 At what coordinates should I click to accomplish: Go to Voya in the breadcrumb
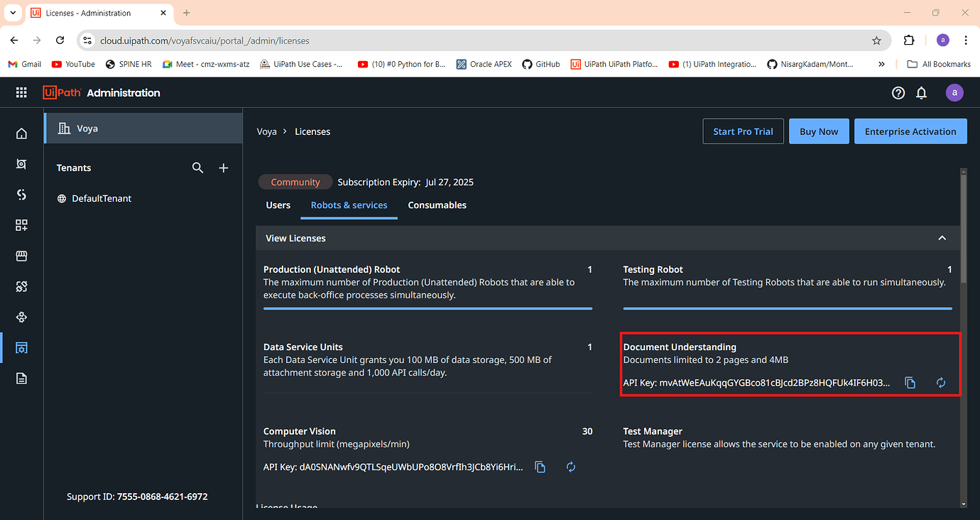click(x=267, y=131)
